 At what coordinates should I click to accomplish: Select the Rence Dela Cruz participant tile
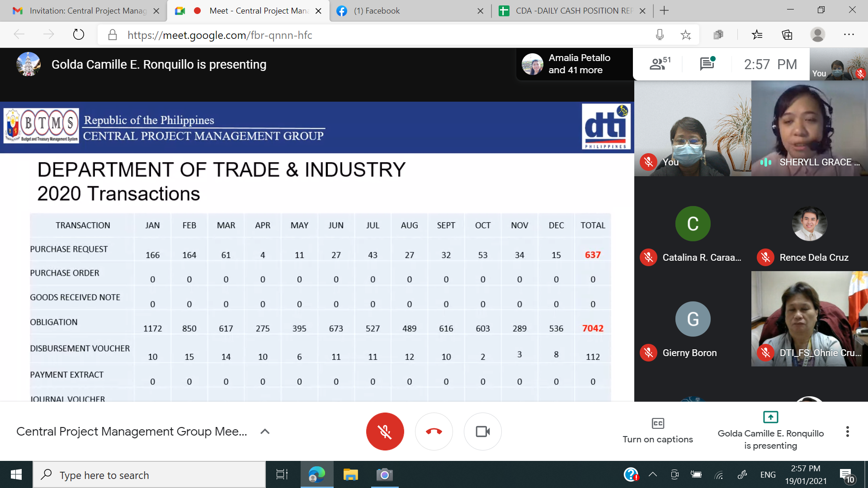(x=810, y=224)
